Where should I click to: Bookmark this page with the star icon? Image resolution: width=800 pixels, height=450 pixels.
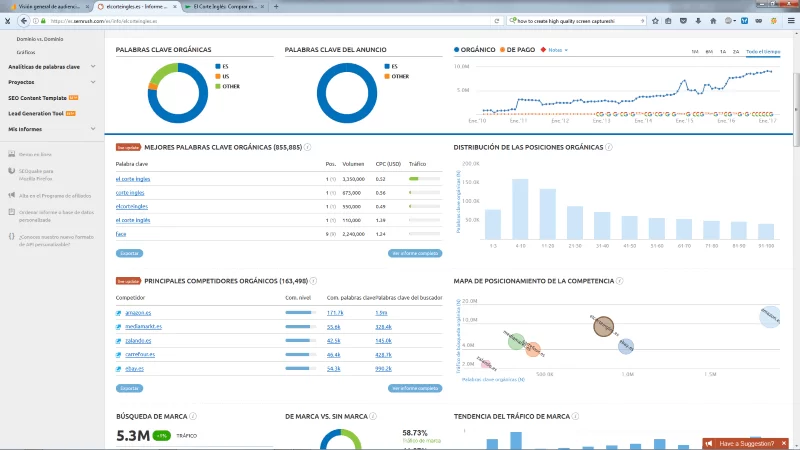655,21
